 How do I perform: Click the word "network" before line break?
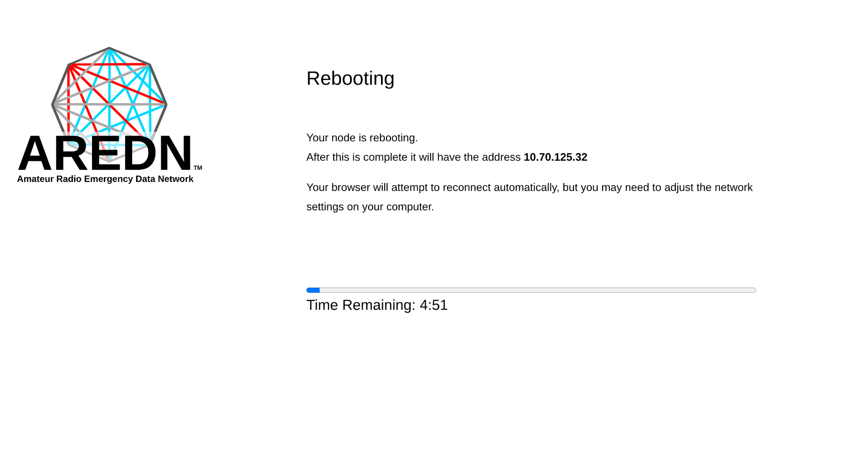click(x=733, y=187)
